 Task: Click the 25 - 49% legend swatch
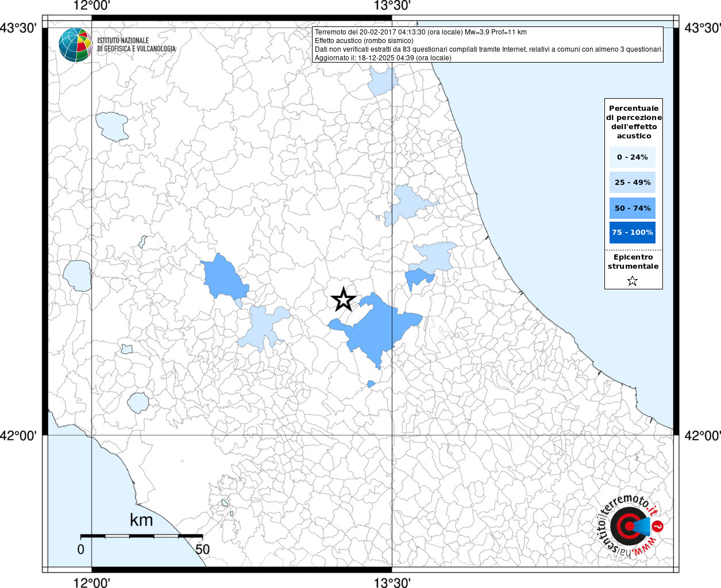(x=632, y=183)
